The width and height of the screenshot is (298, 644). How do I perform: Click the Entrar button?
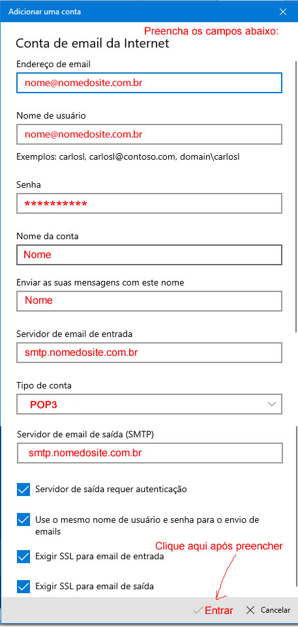tap(213, 611)
